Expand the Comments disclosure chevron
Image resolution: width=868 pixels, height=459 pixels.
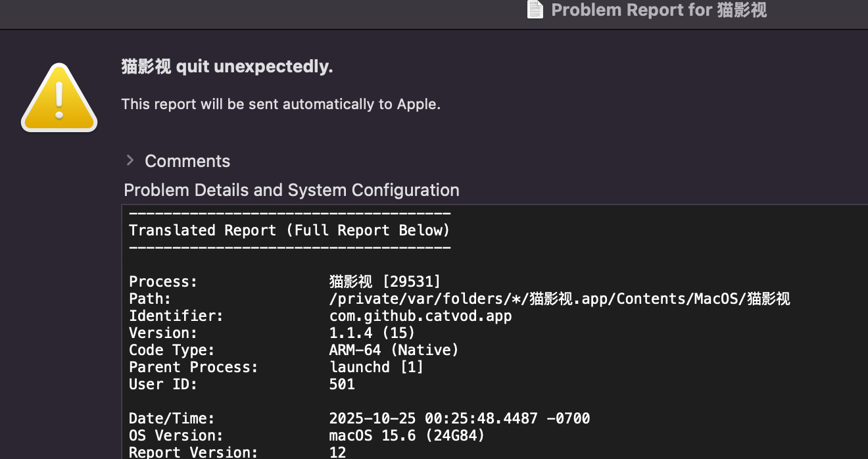(130, 160)
